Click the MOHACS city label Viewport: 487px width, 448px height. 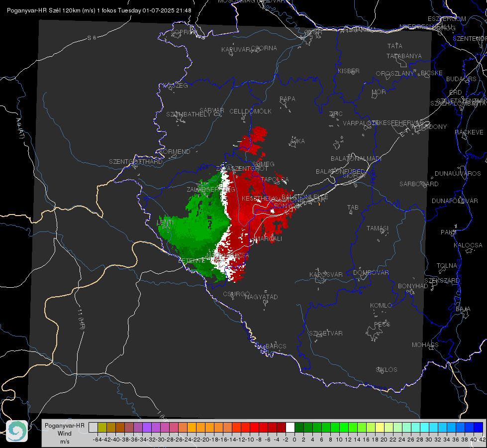coord(425,344)
